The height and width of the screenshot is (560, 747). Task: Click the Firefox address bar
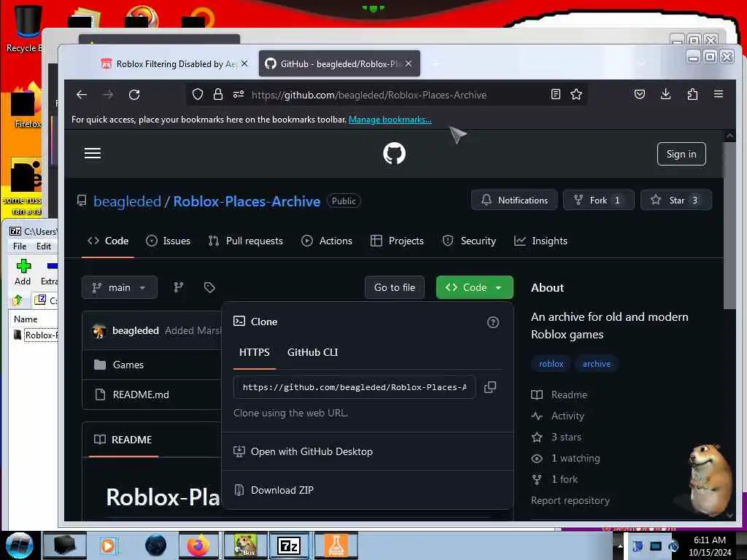point(387,94)
